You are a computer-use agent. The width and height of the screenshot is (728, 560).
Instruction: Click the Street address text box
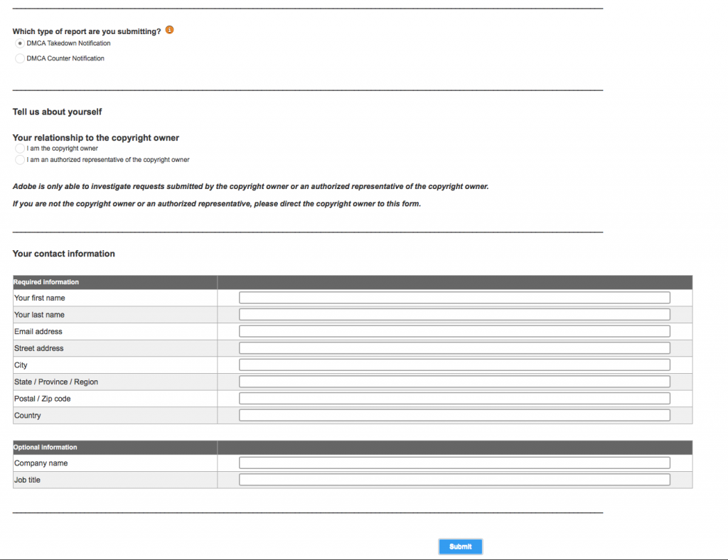pos(454,348)
